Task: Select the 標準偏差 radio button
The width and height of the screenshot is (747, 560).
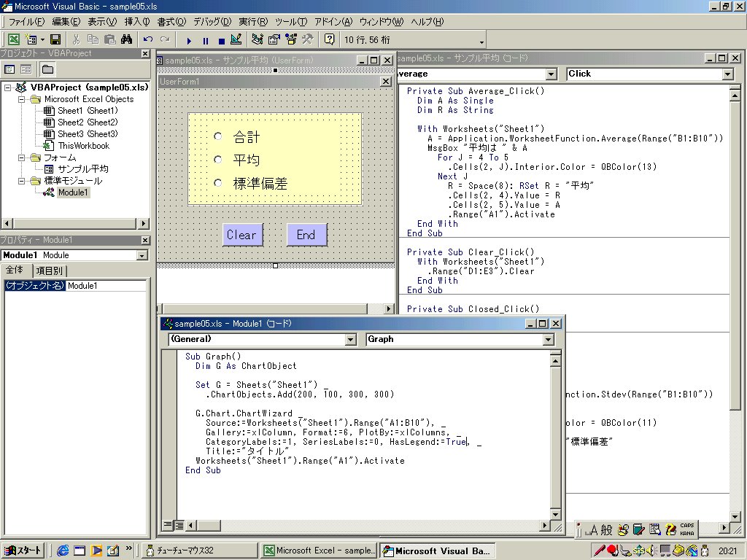Action: click(217, 183)
